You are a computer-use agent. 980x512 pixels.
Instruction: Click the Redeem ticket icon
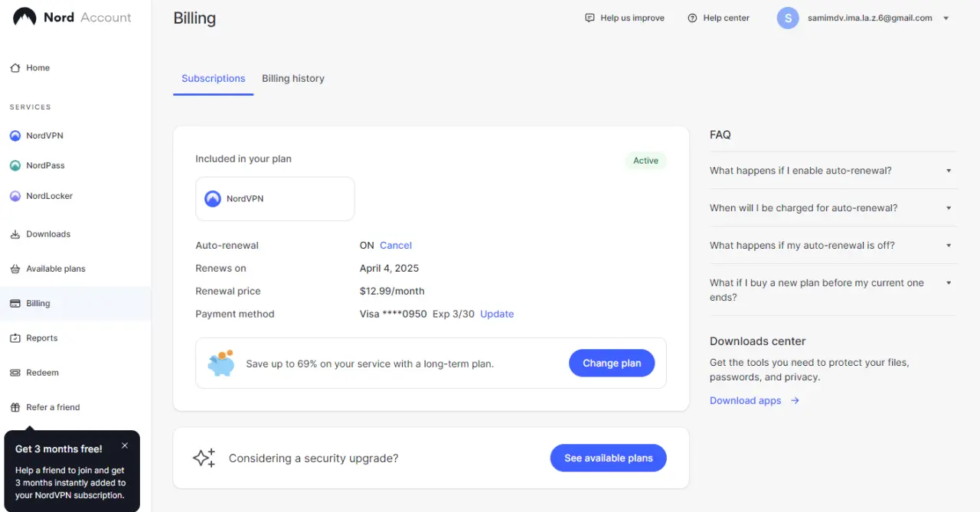[x=15, y=373]
